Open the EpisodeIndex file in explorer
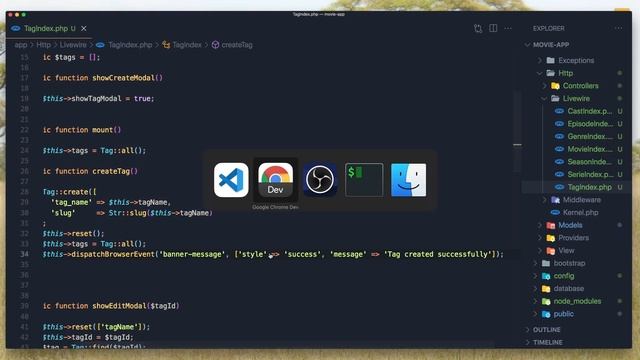 [590, 124]
